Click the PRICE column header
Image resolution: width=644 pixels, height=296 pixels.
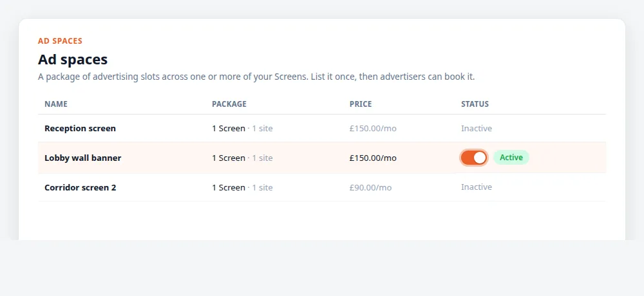click(x=361, y=104)
